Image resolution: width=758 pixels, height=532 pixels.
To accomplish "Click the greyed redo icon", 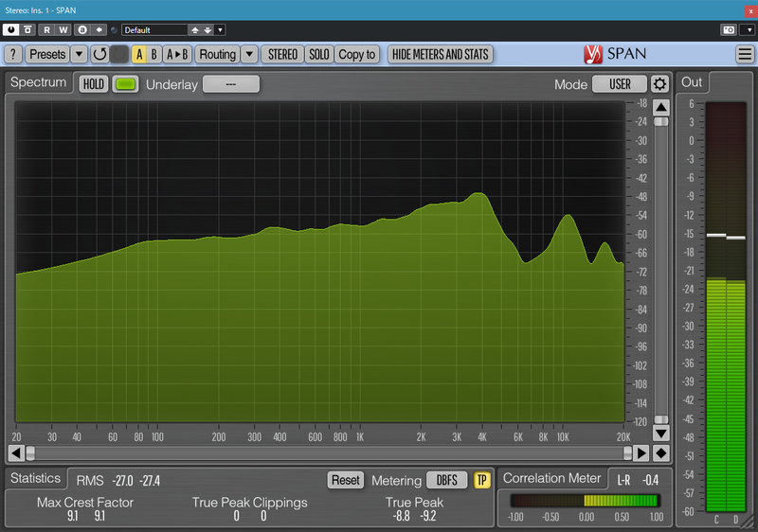I will coord(119,54).
